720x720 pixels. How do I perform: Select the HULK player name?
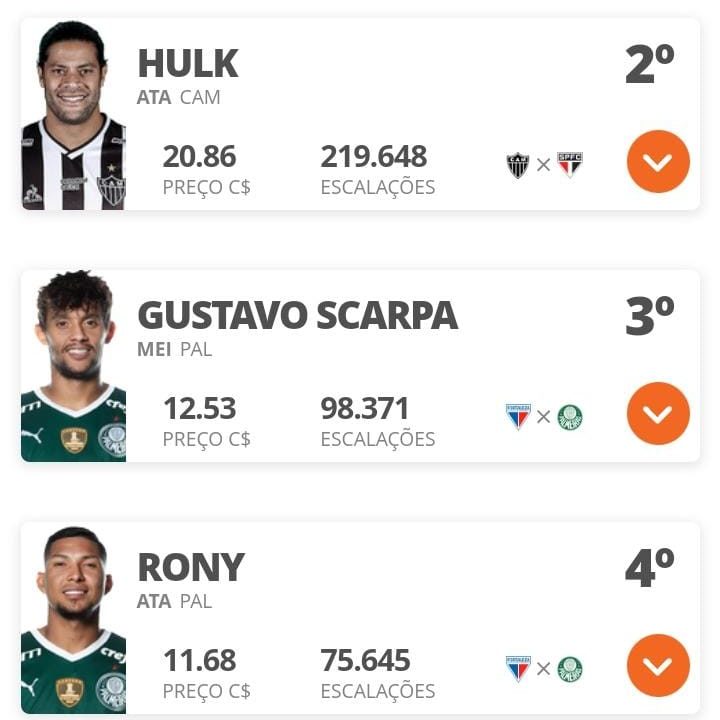(x=188, y=63)
